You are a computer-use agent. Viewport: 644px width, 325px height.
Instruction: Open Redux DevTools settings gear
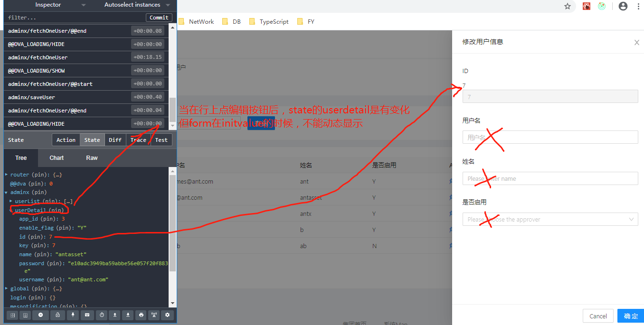(x=167, y=315)
